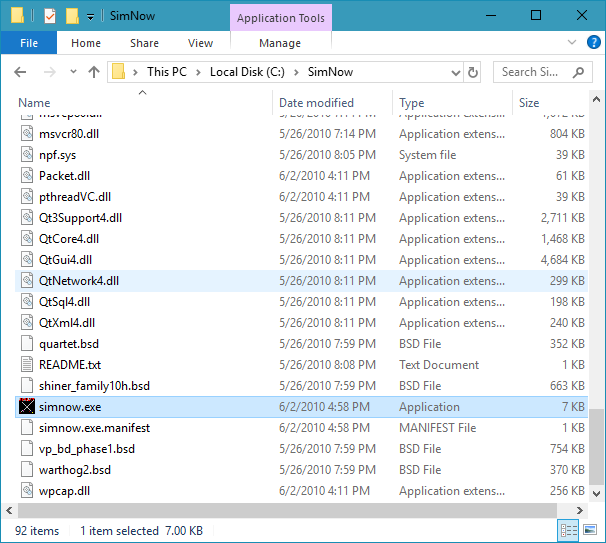Expand the ribbon with the chevron

pyautogui.click(x=572, y=43)
